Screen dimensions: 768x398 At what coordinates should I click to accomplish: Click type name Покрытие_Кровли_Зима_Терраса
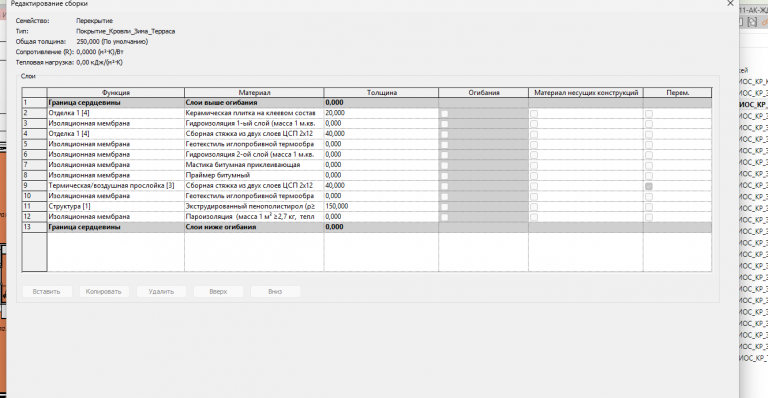point(125,31)
